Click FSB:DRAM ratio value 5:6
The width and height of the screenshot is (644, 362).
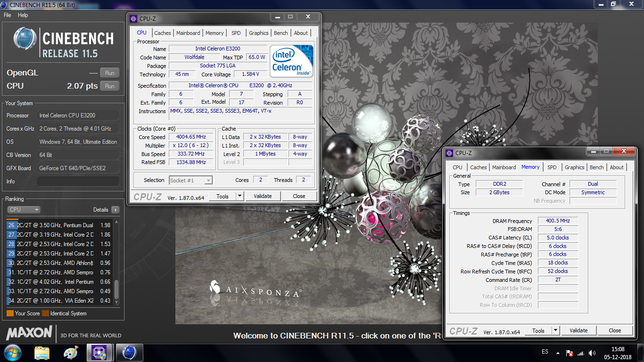click(558, 229)
